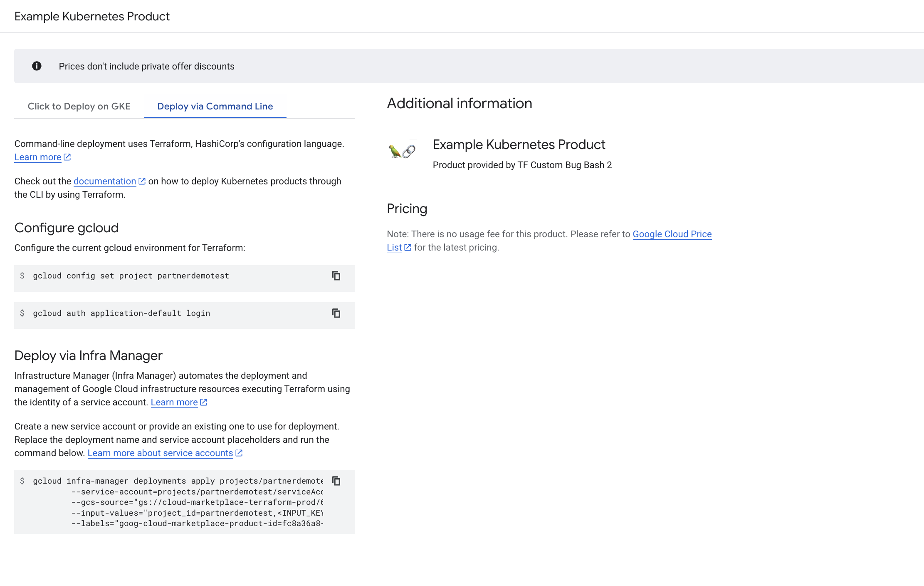Click external link icon beside documentation
The image size is (924, 586).
pyautogui.click(x=142, y=181)
